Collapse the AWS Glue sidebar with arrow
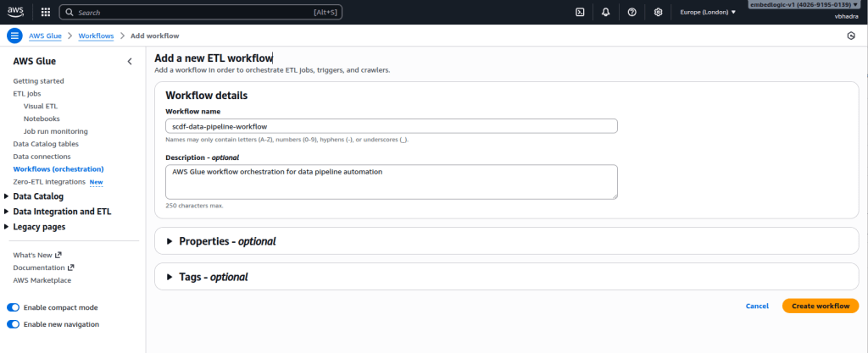868x353 pixels. 130,61
